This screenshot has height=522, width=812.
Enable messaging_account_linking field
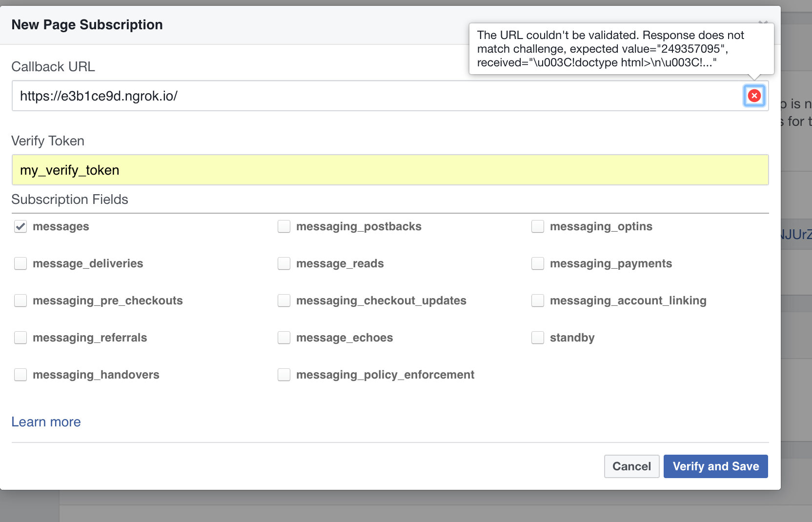[x=538, y=301]
